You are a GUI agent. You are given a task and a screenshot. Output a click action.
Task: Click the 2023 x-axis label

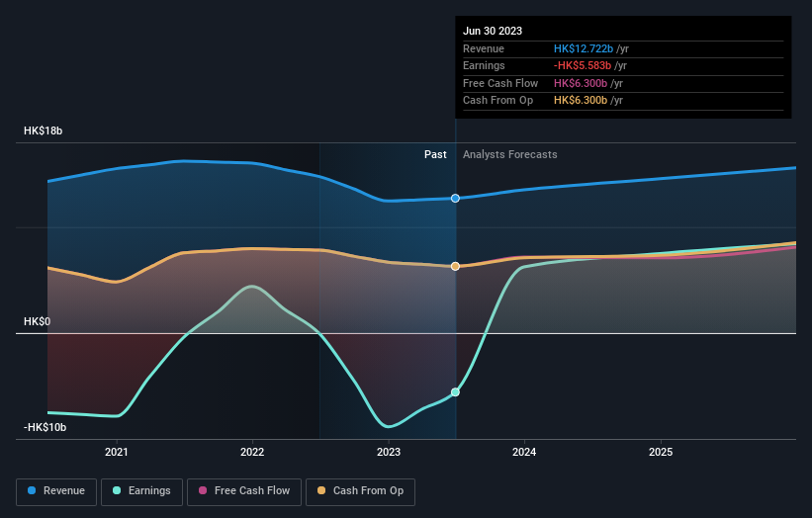click(389, 452)
